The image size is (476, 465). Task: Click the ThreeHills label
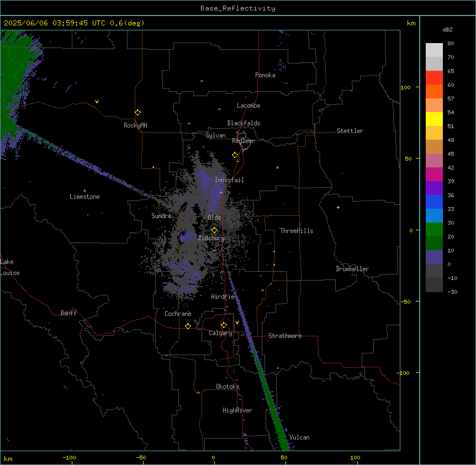pos(297,231)
